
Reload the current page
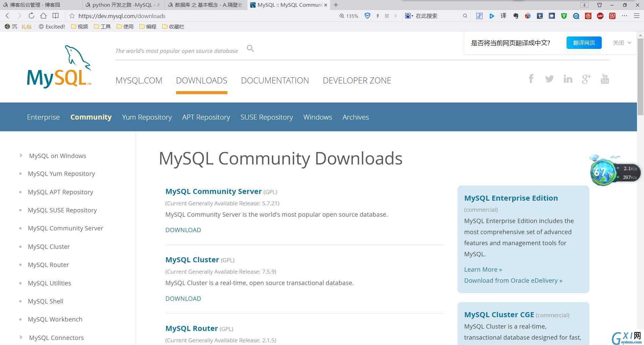coord(31,16)
